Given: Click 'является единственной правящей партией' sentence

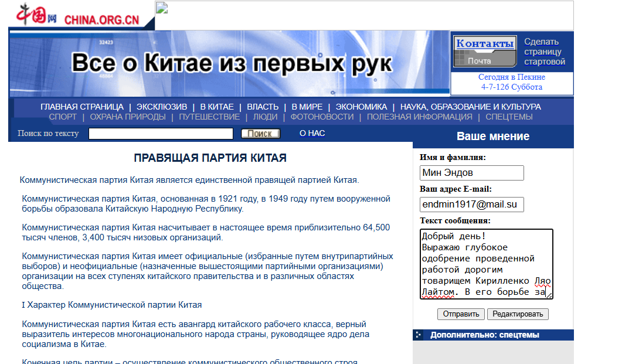Looking at the screenshot, I should click(189, 180).
